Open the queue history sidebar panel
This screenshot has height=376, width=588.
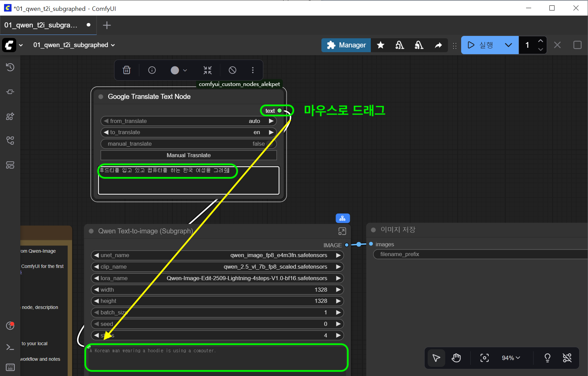(x=10, y=67)
